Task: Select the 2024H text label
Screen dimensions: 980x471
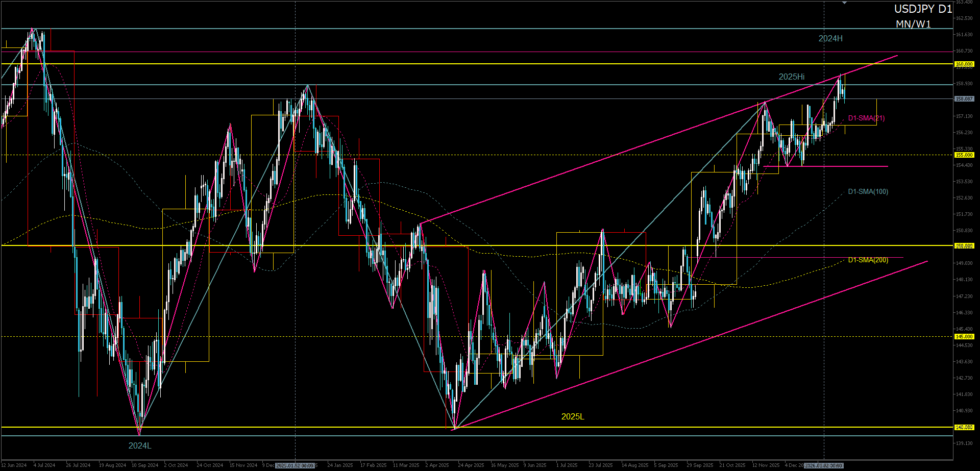Action: coord(830,39)
